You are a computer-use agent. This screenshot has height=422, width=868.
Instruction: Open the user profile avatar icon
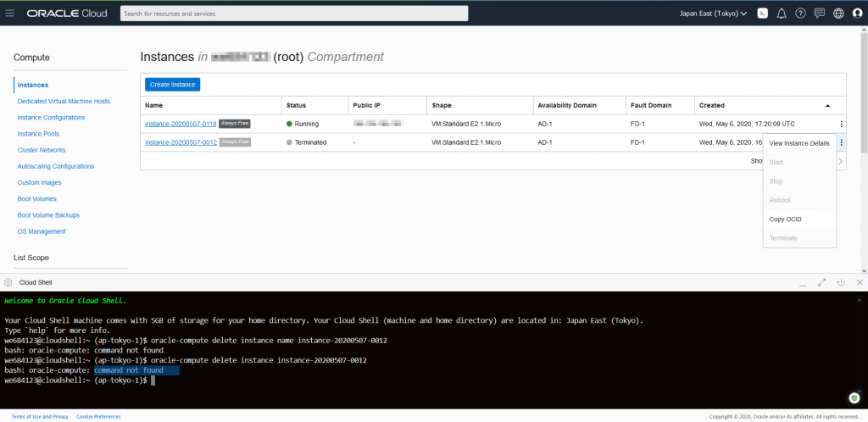pyautogui.click(x=858, y=14)
